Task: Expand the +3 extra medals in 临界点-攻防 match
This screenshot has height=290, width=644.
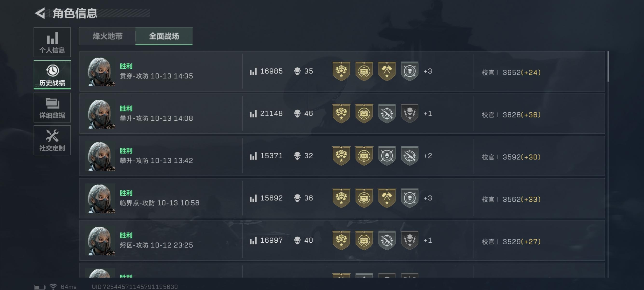Action: [x=428, y=198]
